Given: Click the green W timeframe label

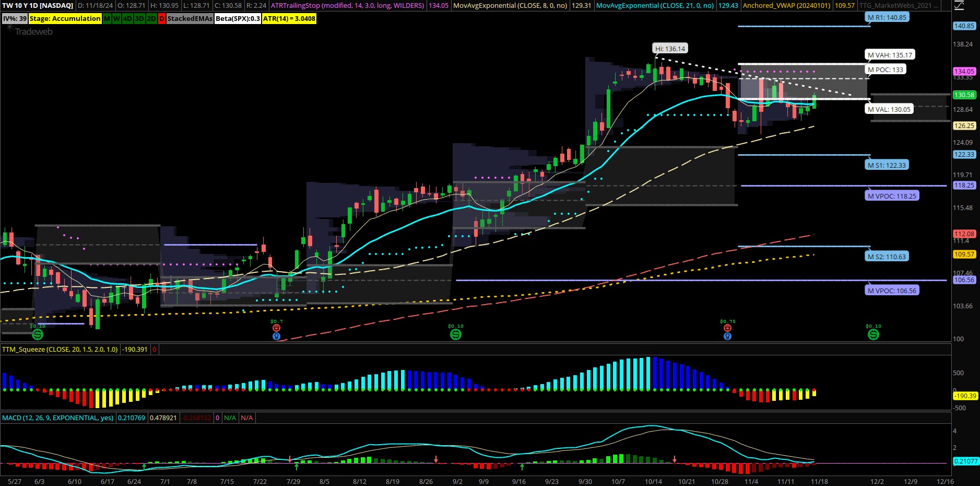Looking at the screenshot, I should (x=116, y=18).
